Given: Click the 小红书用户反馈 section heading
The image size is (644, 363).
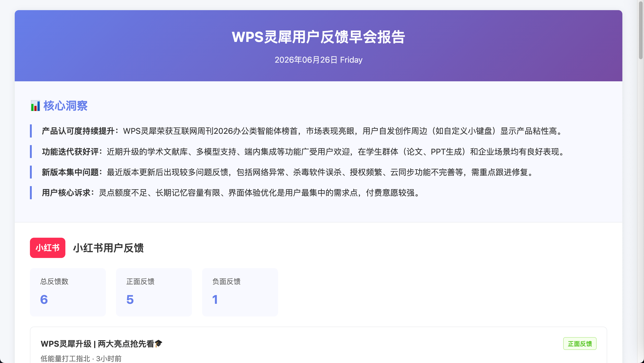Looking at the screenshot, I should click(x=108, y=248).
